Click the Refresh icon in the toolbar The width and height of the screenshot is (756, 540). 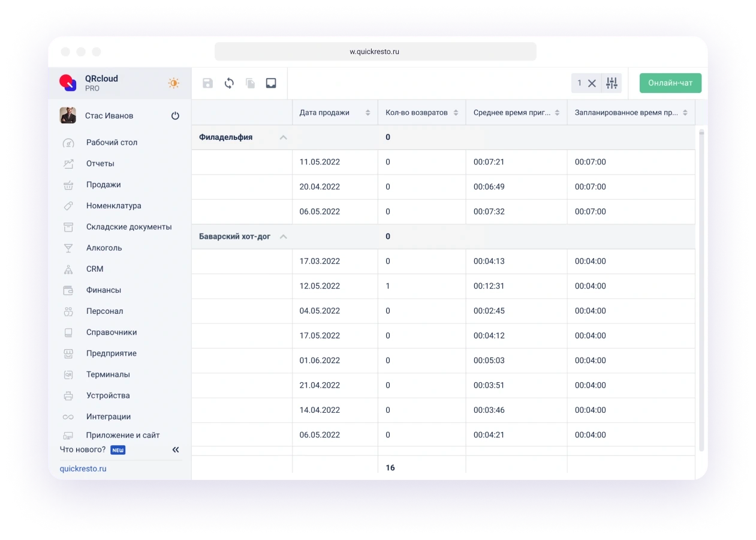pyautogui.click(x=229, y=83)
